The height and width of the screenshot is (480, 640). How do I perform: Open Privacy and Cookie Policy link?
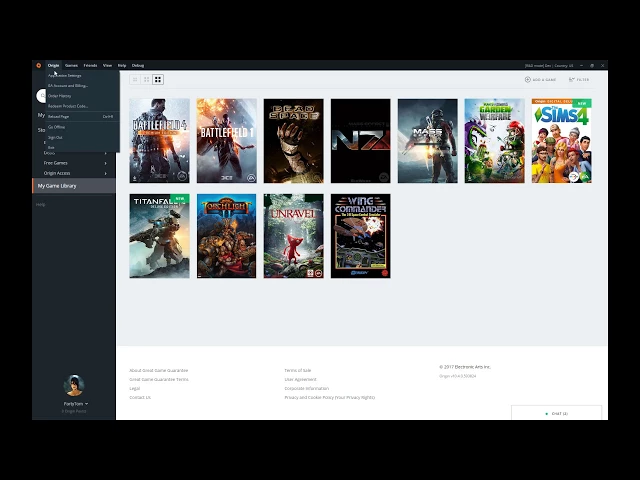pyautogui.click(x=330, y=398)
